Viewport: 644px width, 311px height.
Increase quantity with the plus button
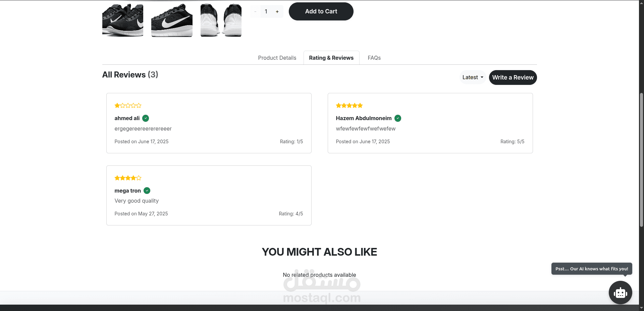click(277, 11)
